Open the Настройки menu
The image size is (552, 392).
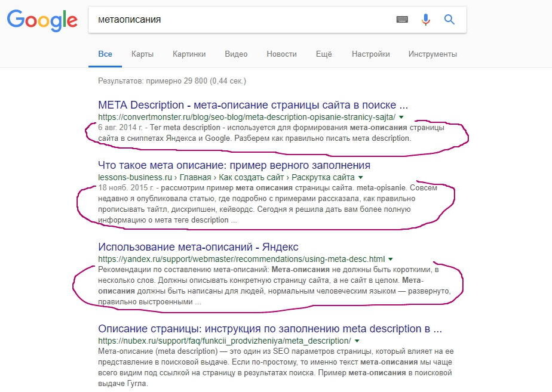click(370, 54)
